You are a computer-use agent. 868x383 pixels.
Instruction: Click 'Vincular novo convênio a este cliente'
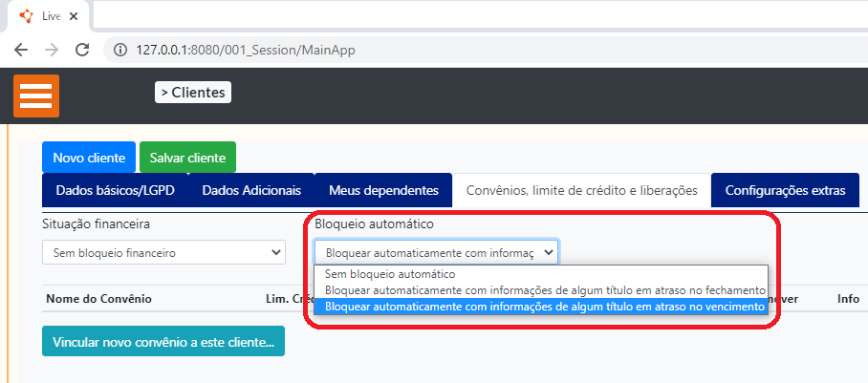click(x=163, y=341)
